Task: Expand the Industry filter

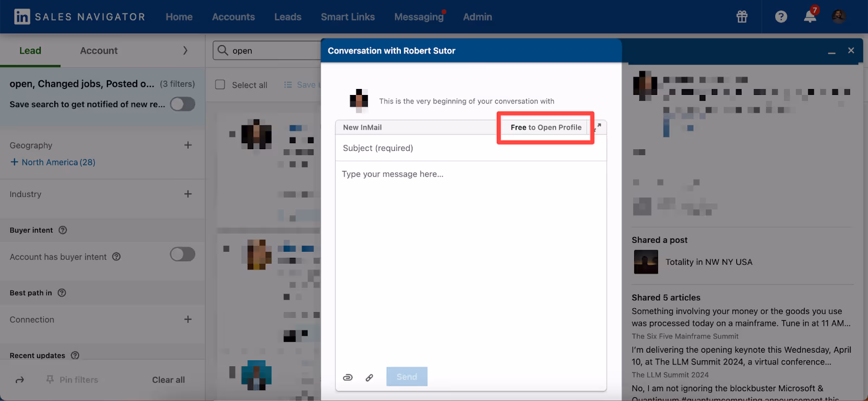Action: tap(188, 194)
